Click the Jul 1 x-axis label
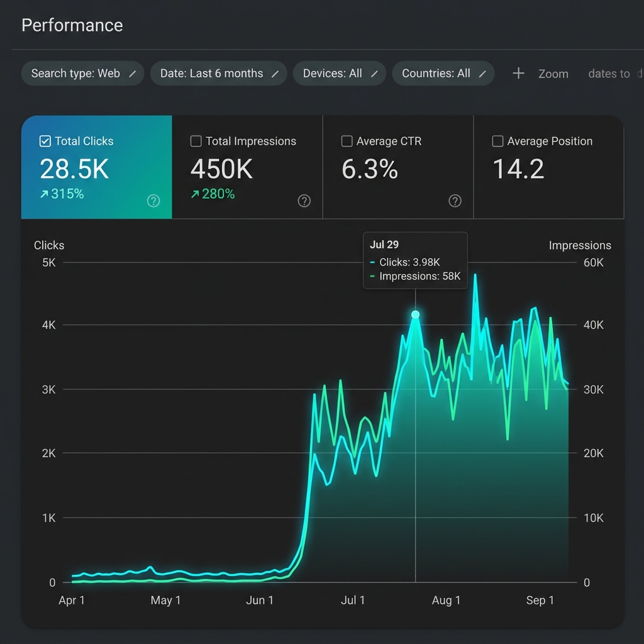This screenshot has width=644, height=644. click(353, 600)
